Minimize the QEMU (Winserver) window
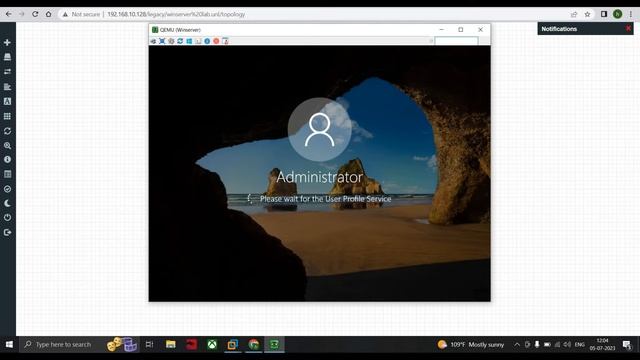 pyautogui.click(x=441, y=30)
